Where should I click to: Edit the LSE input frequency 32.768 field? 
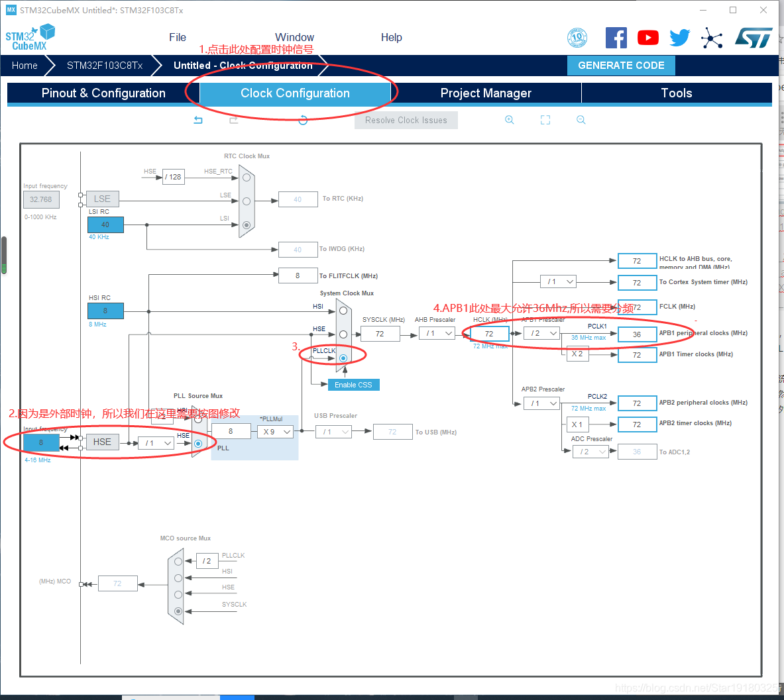tap(41, 199)
